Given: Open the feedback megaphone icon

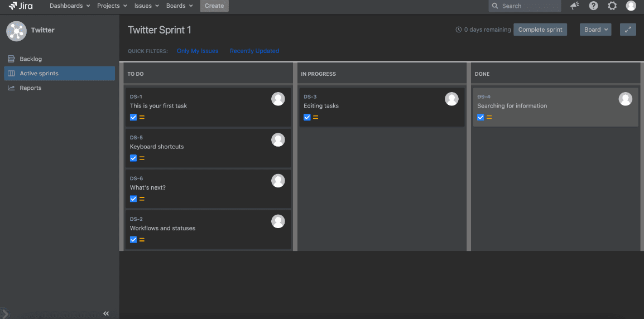Looking at the screenshot, I should (x=575, y=6).
